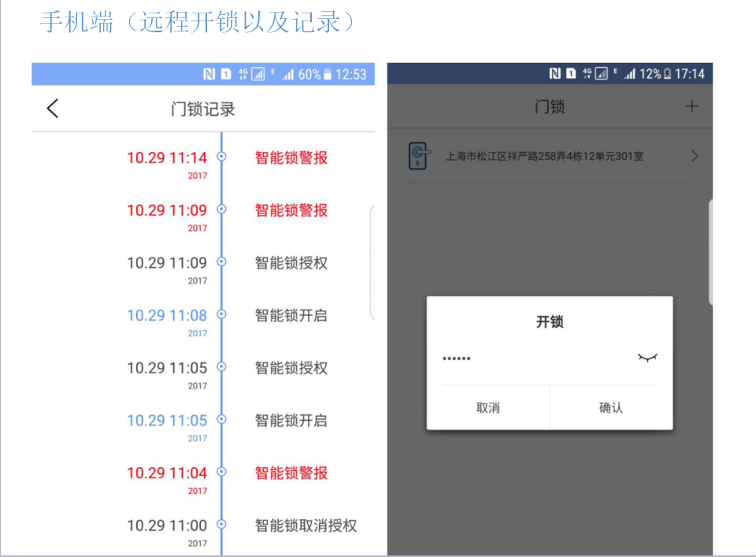Tap the plus icon to add lock
The width and height of the screenshot is (756, 557).
(x=691, y=106)
